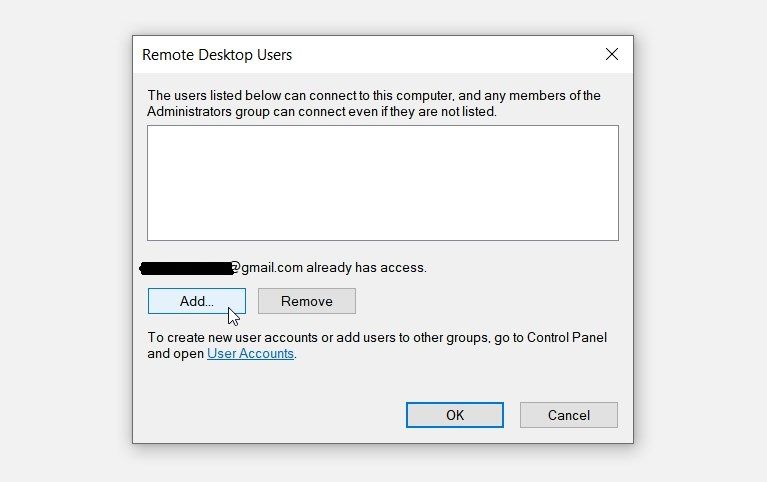
Task: Close the dialog with the X button
Action: tap(612, 54)
